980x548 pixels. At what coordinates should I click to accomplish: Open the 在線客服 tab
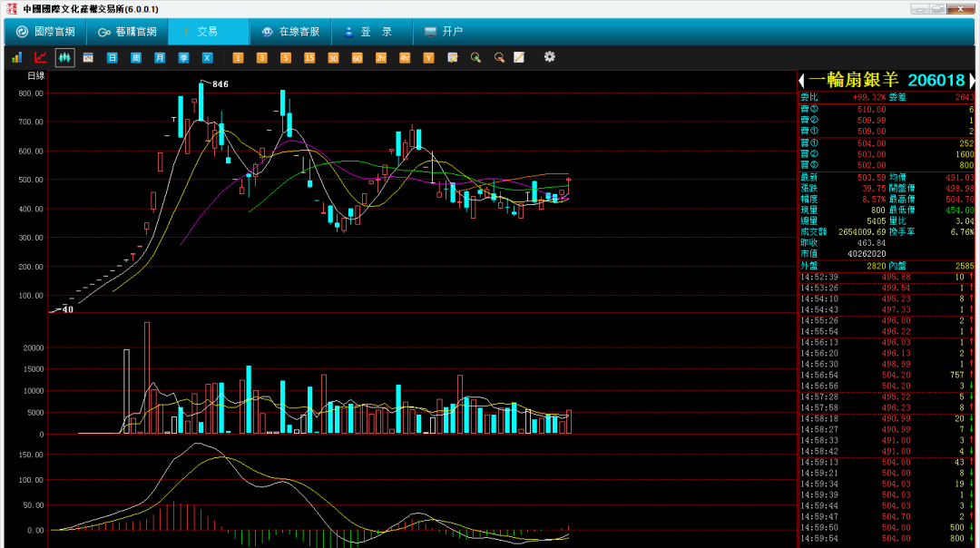(290, 31)
